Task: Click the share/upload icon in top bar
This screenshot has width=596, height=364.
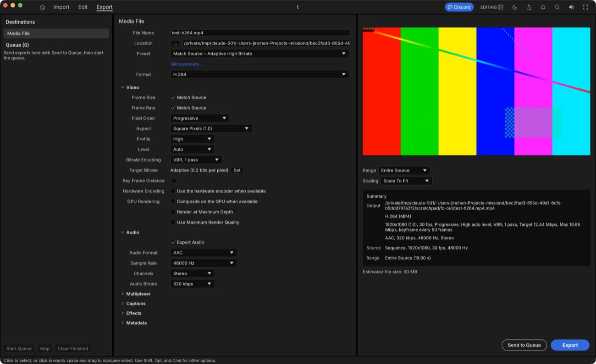Action: click(x=529, y=7)
